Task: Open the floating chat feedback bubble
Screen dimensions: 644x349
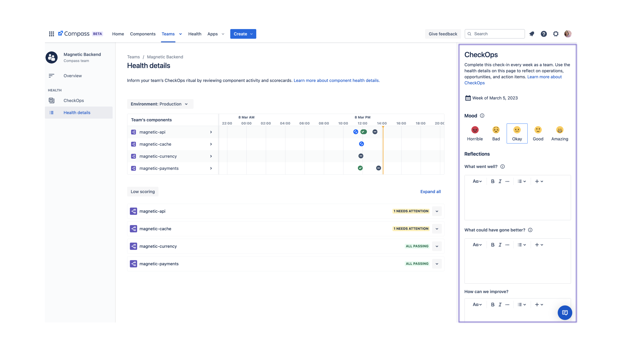Action: click(x=565, y=313)
